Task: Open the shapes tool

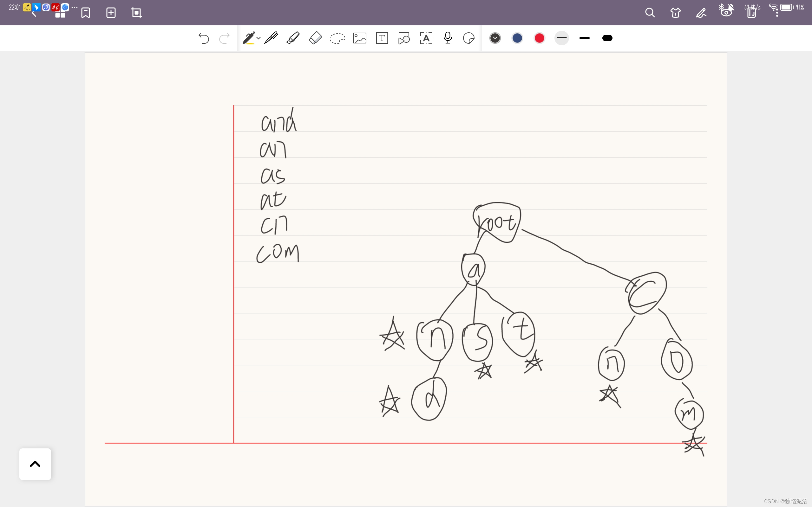Action: [404, 38]
